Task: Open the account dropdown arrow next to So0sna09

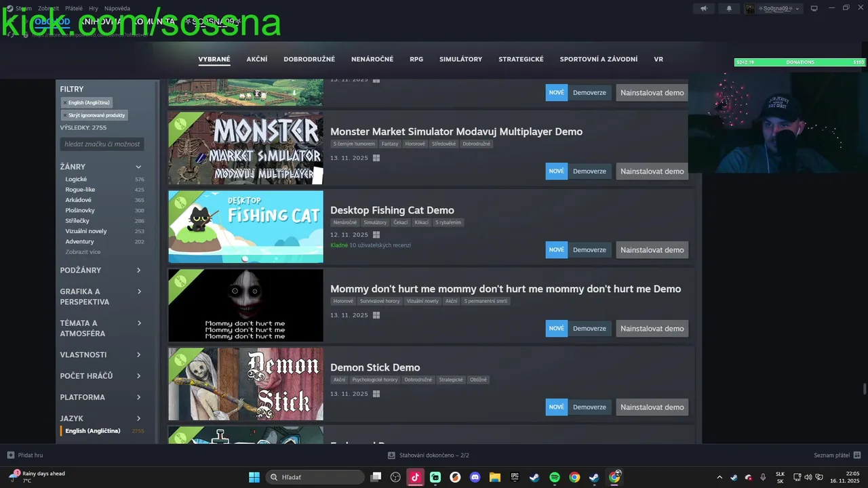Action: point(797,9)
